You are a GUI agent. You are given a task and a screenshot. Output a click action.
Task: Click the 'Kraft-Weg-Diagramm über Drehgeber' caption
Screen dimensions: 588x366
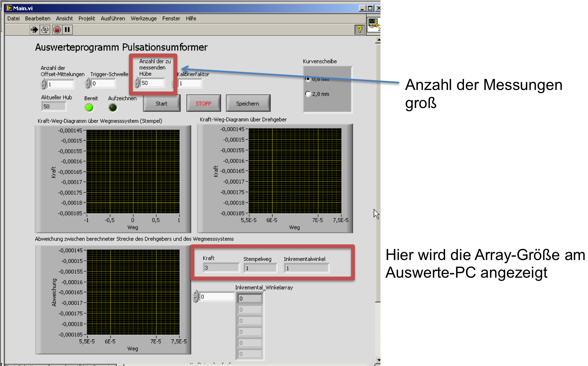pyautogui.click(x=243, y=120)
